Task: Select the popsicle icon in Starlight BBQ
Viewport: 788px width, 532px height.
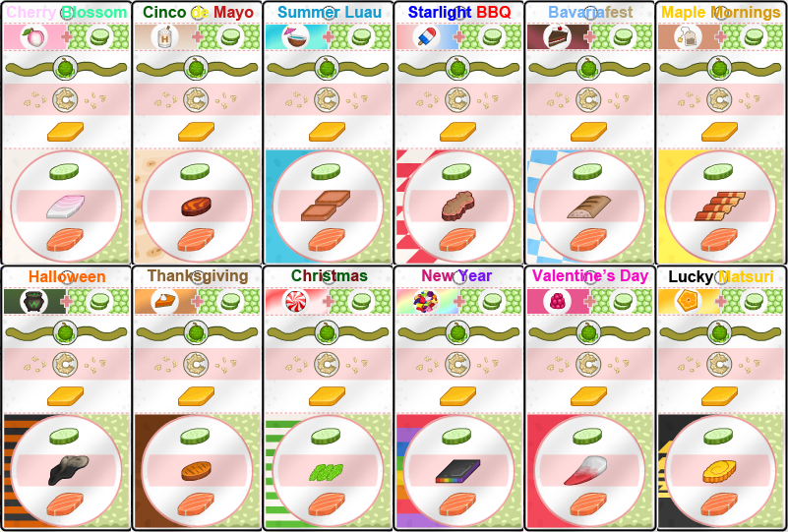Action: coord(427,37)
